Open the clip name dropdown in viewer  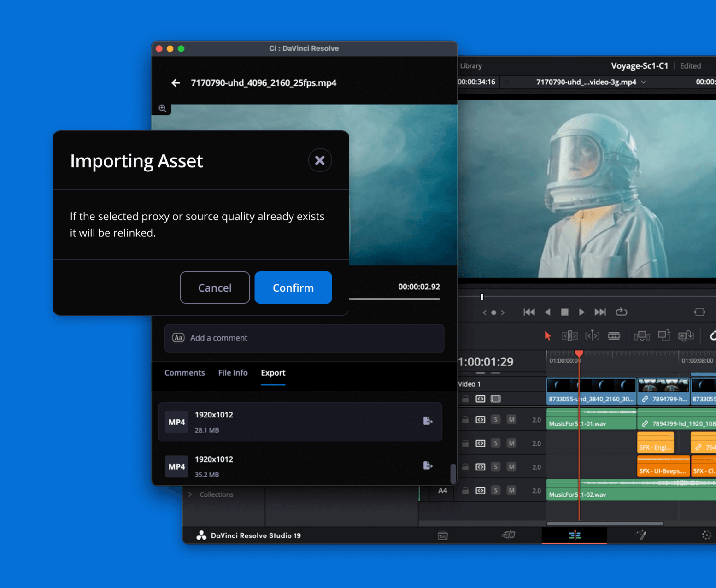(x=643, y=82)
